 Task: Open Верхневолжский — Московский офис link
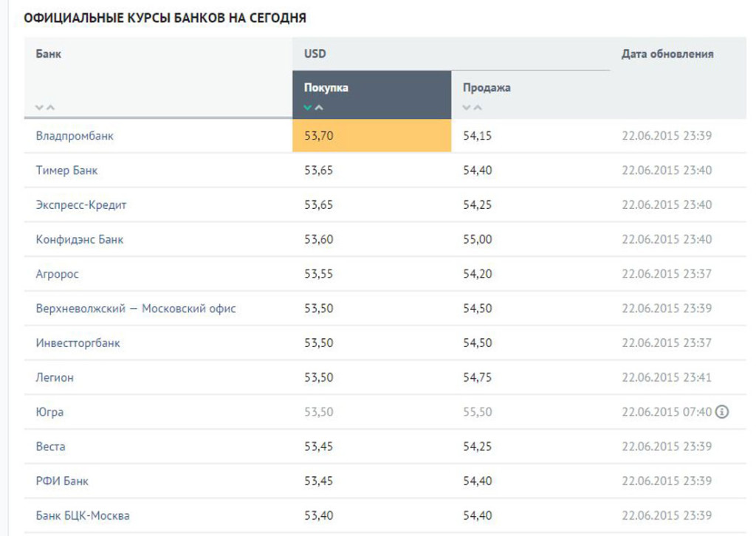(136, 309)
